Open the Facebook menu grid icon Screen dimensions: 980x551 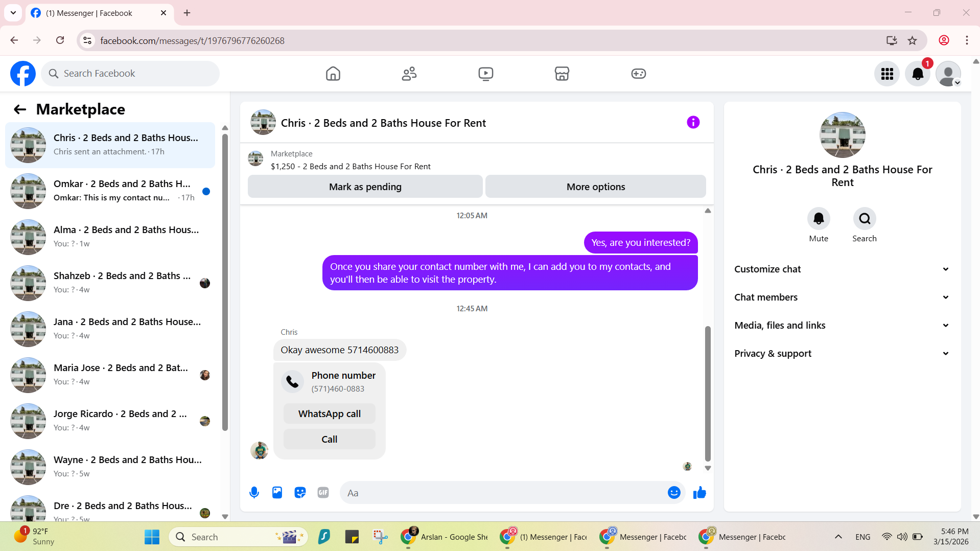(887, 74)
